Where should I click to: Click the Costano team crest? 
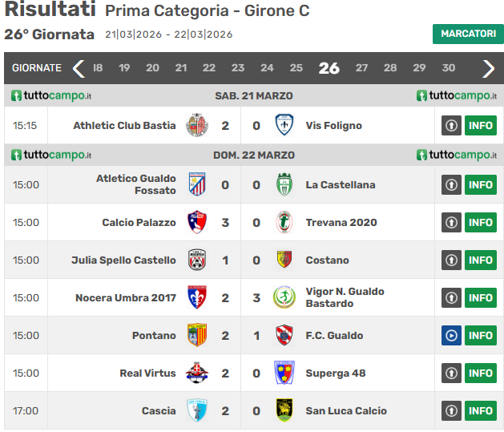284,260
